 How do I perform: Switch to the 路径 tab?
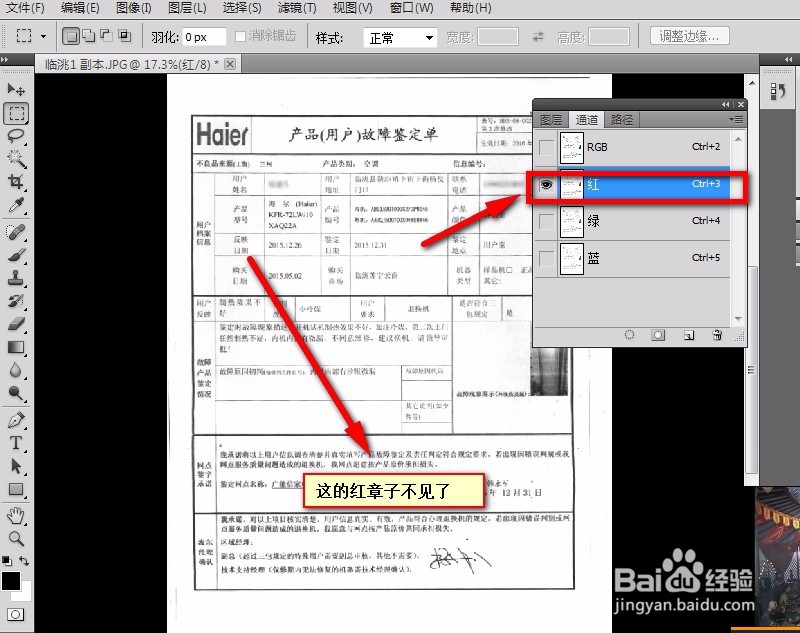pos(621,118)
